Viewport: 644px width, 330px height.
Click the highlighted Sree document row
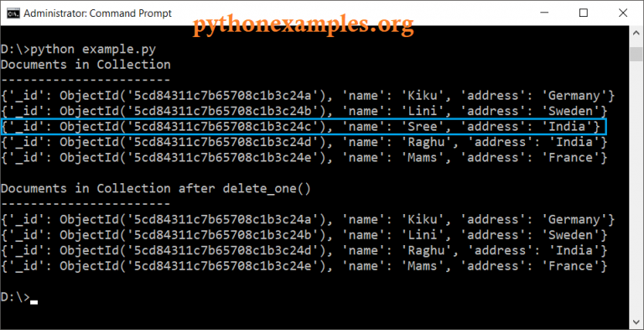click(304, 127)
